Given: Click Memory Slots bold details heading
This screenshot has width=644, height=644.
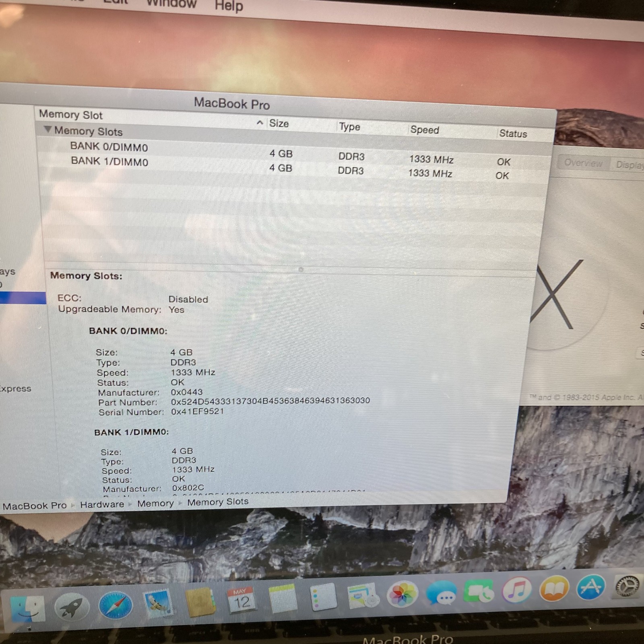Looking at the screenshot, I should [86, 276].
